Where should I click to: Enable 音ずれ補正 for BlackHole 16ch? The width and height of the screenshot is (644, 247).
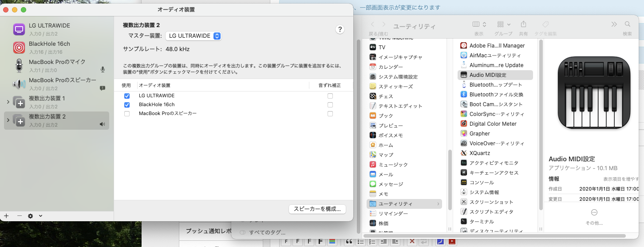(x=330, y=105)
